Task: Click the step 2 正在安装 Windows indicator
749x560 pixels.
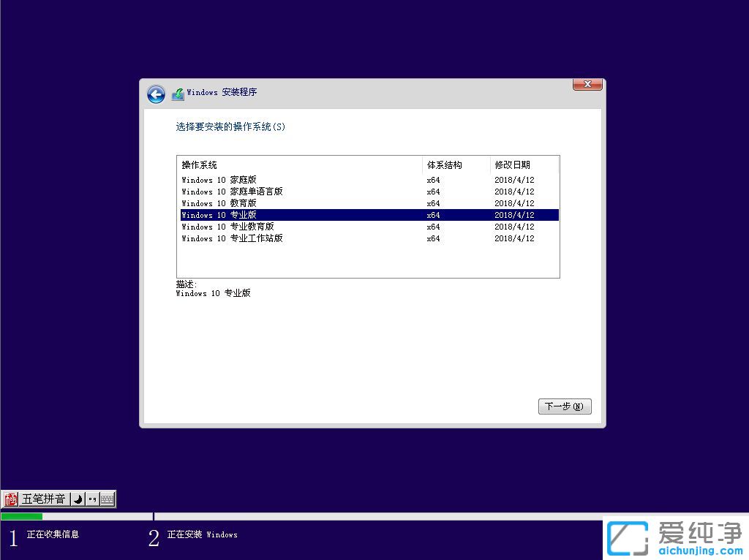Action: (x=197, y=534)
